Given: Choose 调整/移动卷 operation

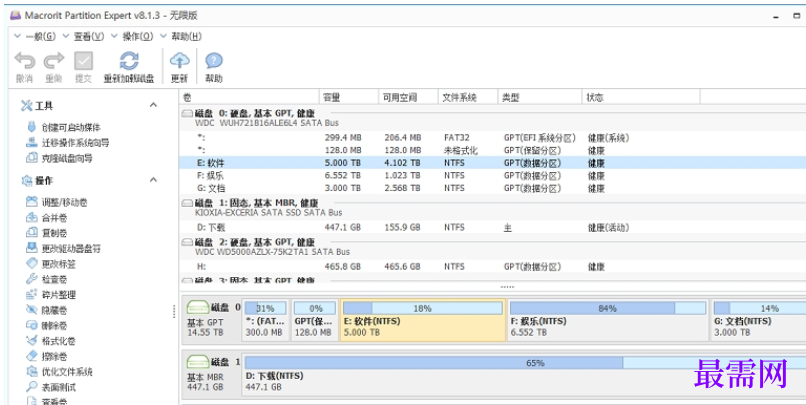Looking at the screenshot, I should (x=57, y=202).
